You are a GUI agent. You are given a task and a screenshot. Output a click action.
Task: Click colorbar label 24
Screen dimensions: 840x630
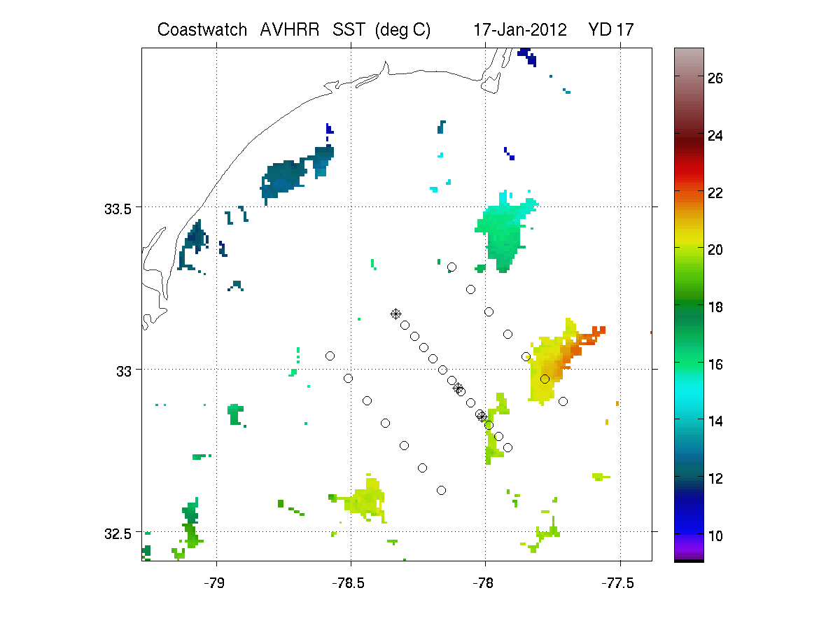pyautogui.click(x=717, y=135)
